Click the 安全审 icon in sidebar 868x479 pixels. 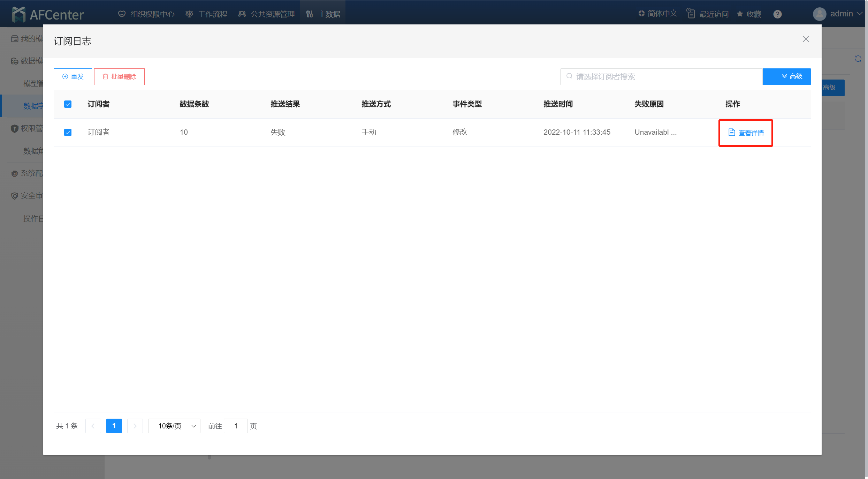(14, 196)
